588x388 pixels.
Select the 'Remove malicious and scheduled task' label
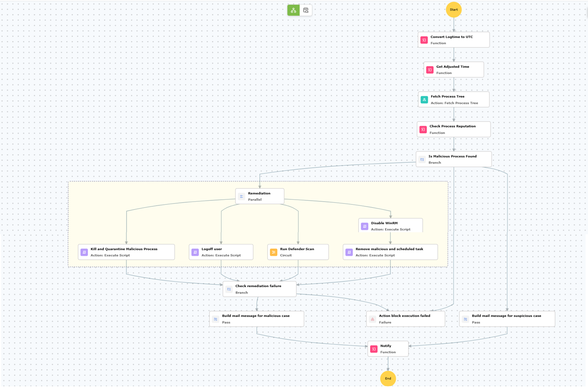[389, 249]
